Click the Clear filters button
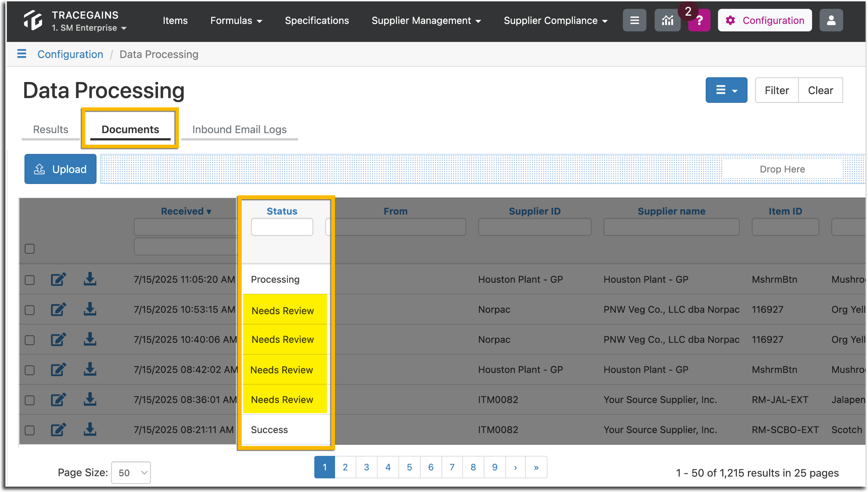Image resolution: width=868 pixels, height=492 pixels. click(820, 90)
